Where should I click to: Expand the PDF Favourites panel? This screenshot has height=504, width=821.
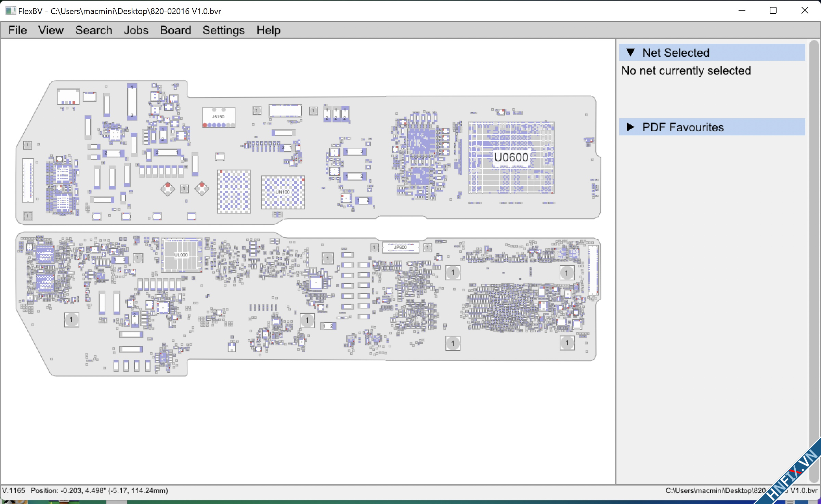click(x=630, y=127)
